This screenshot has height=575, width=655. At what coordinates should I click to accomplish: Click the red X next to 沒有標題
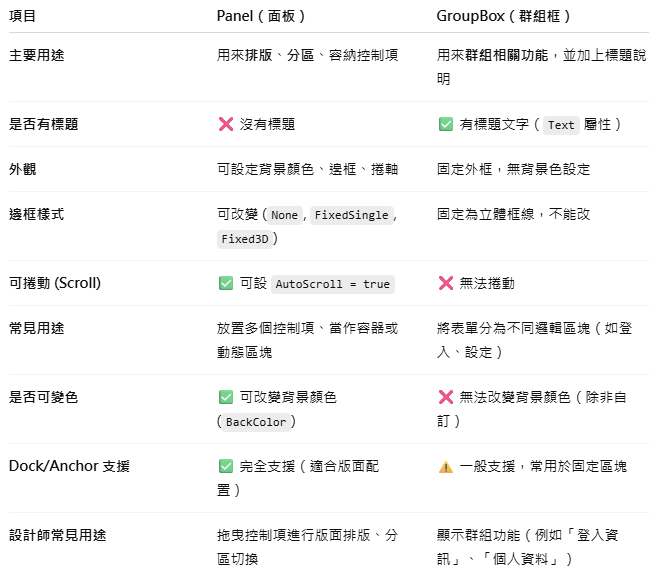tap(226, 124)
